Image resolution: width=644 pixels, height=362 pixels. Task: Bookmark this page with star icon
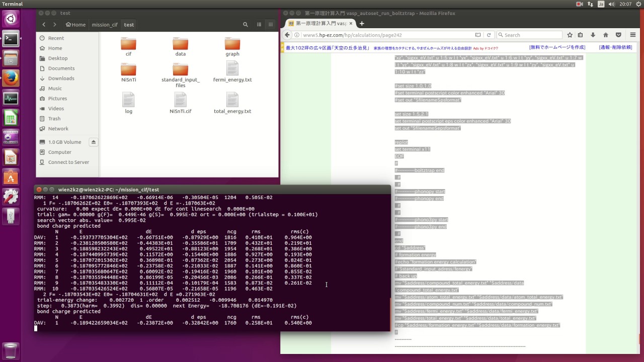coord(570,35)
